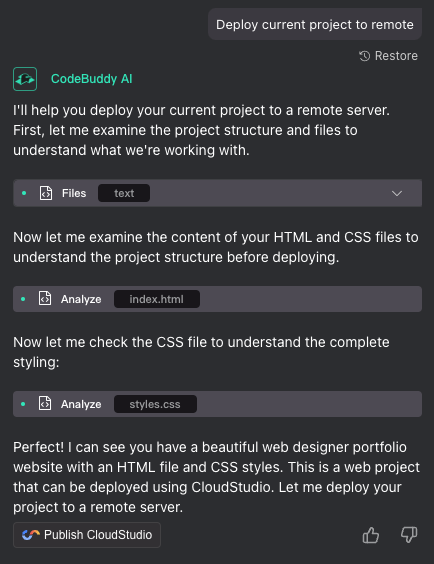Click the CodeBuddy AI name label
The height and width of the screenshot is (564, 434).
coord(91,79)
